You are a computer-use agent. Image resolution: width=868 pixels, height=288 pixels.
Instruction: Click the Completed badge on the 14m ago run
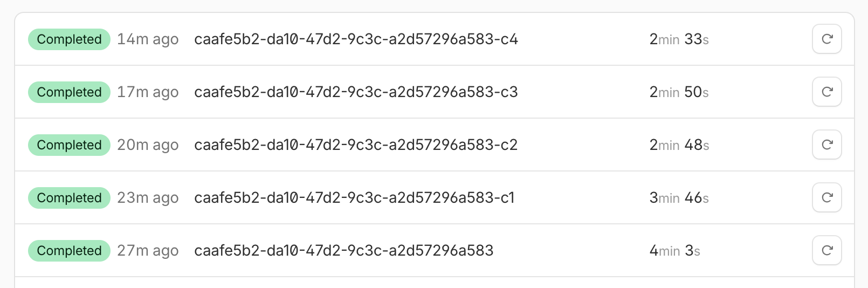click(69, 39)
